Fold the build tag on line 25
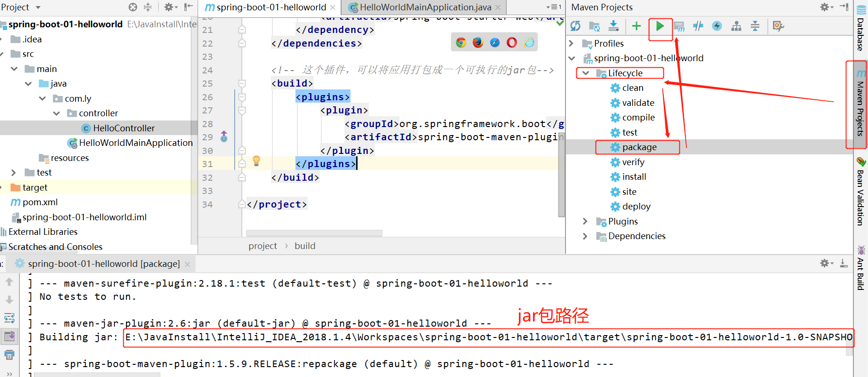 click(x=242, y=83)
